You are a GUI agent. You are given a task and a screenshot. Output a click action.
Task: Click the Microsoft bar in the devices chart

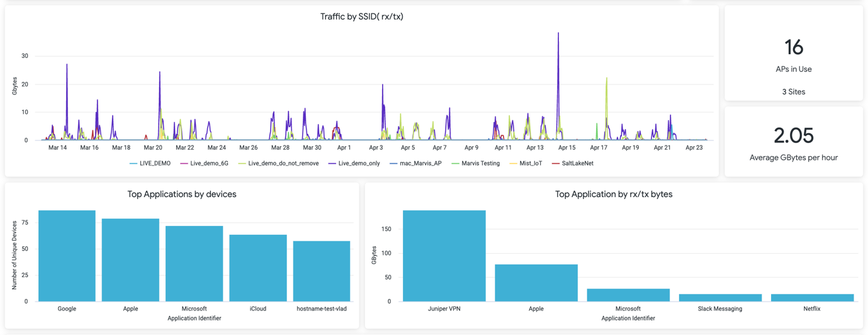[194, 264]
